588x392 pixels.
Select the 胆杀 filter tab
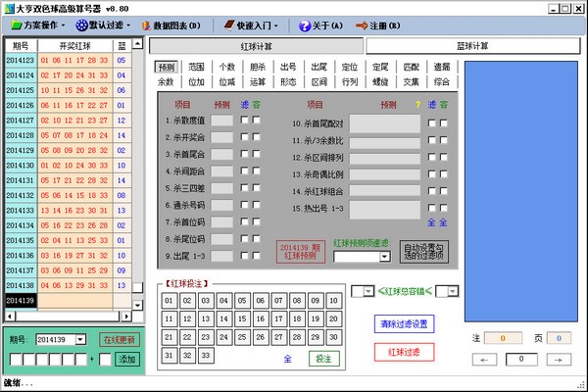coord(258,67)
